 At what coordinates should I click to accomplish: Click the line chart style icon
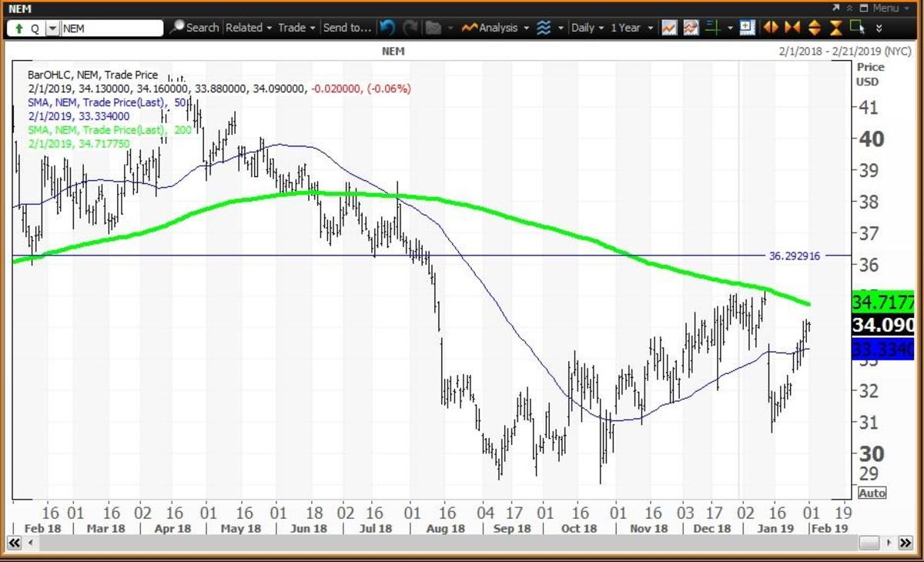[668, 28]
